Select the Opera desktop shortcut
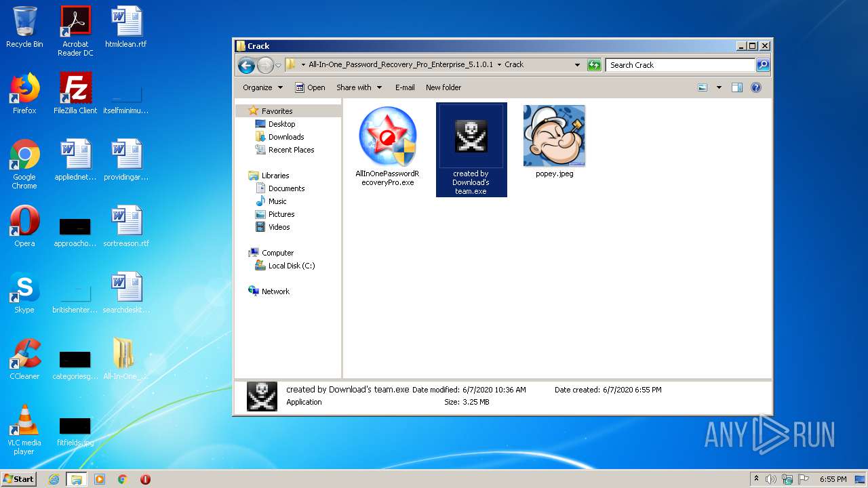 [x=24, y=226]
